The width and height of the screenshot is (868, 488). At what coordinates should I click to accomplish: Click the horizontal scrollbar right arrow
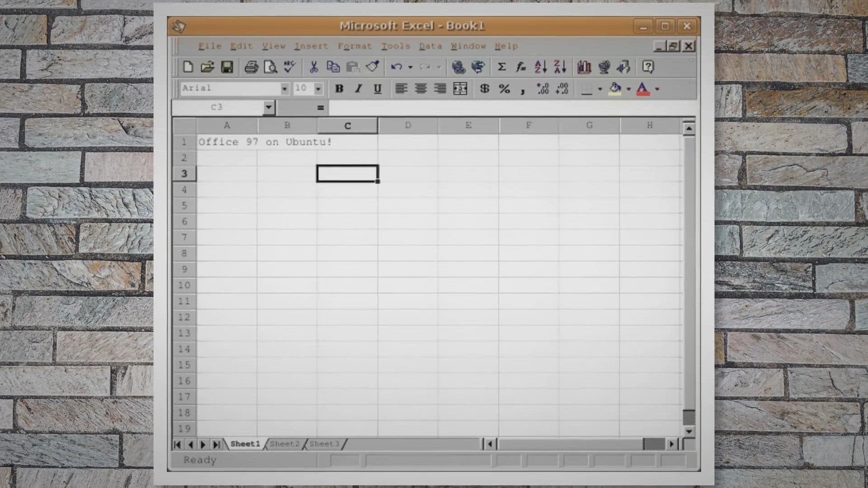click(x=672, y=444)
